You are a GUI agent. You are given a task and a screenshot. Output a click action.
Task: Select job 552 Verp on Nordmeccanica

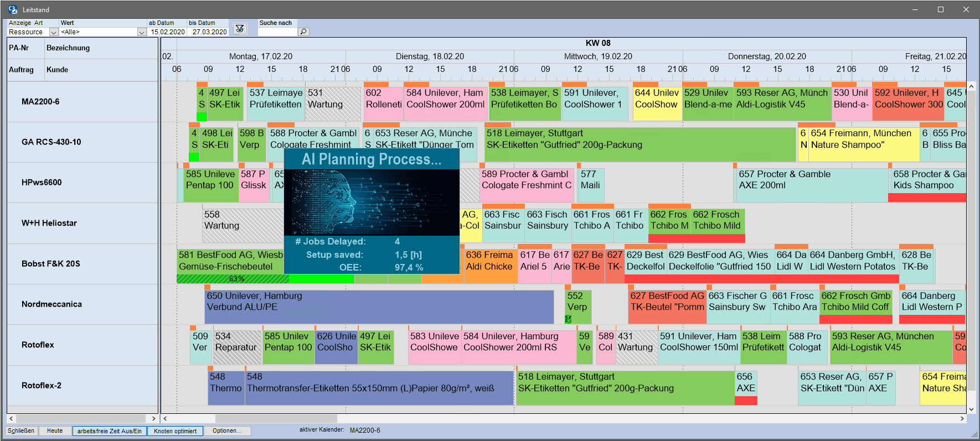[x=577, y=307]
